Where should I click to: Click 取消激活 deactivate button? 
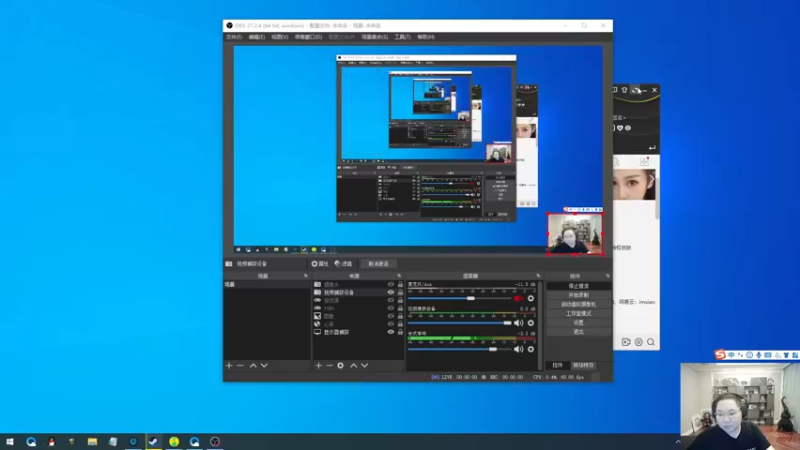click(379, 264)
